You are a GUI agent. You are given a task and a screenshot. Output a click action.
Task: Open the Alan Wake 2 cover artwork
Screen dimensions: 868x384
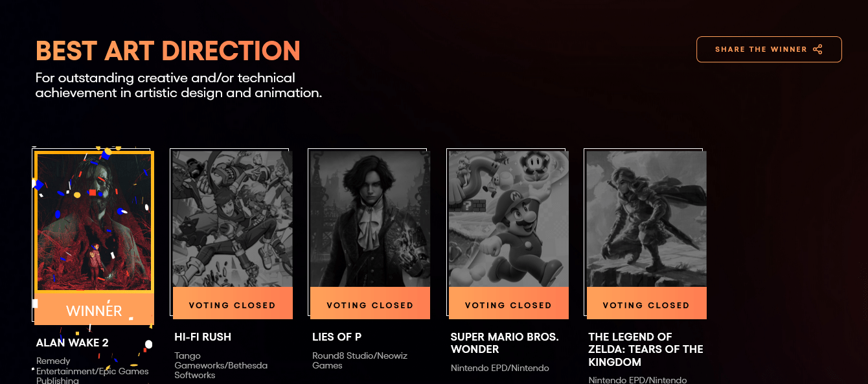pyautogui.click(x=94, y=222)
